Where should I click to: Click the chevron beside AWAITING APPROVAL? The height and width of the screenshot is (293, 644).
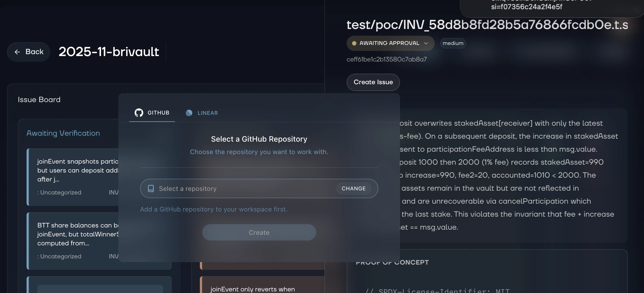tap(426, 43)
